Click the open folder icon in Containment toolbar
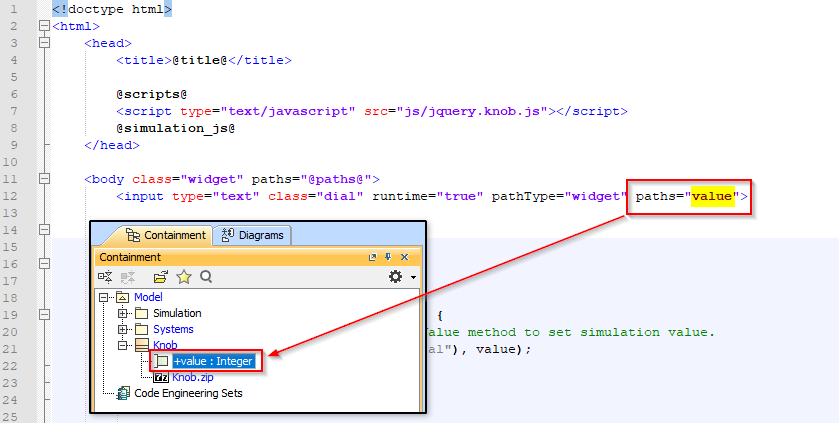This screenshot has height=423, width=839. pos(161,277)
